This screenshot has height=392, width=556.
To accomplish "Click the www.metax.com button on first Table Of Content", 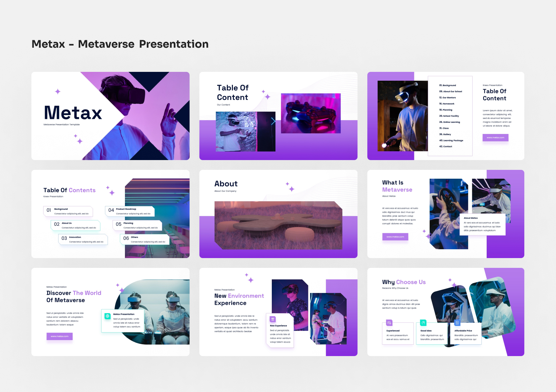I will pos(495,138).
